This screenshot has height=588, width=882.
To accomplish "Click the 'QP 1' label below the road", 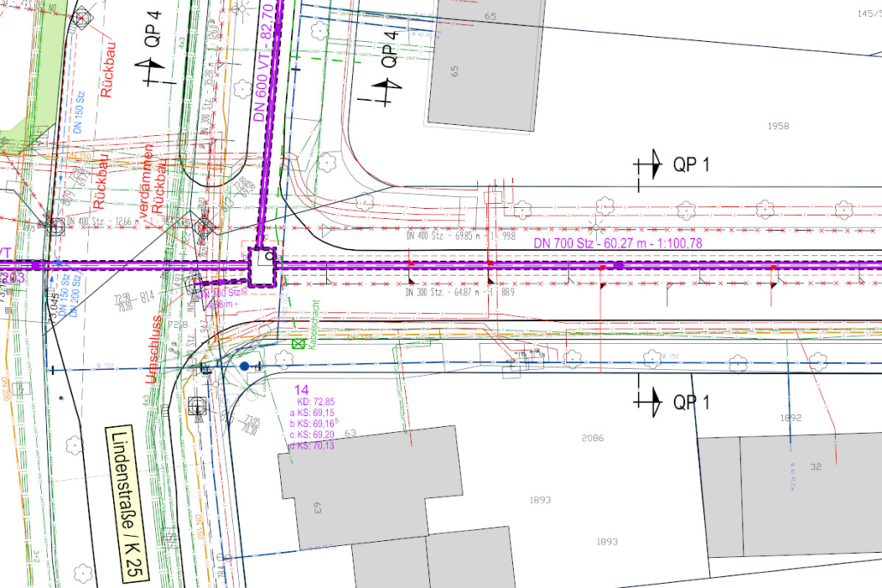I will pos(691,402).
